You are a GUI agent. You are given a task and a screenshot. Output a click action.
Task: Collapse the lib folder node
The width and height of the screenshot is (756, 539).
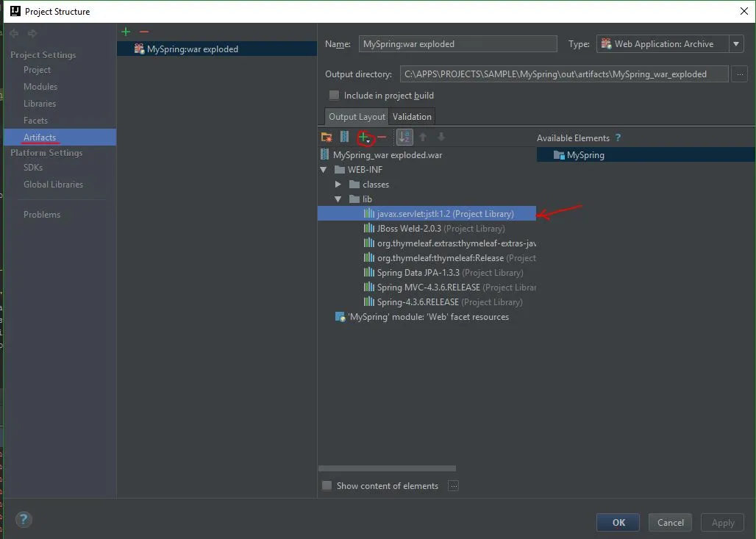point(338,199)
